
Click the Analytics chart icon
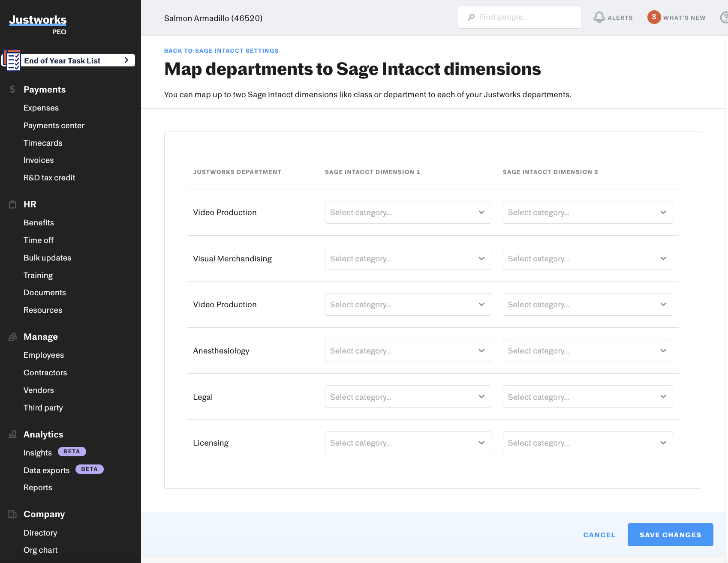click(12, 434)
